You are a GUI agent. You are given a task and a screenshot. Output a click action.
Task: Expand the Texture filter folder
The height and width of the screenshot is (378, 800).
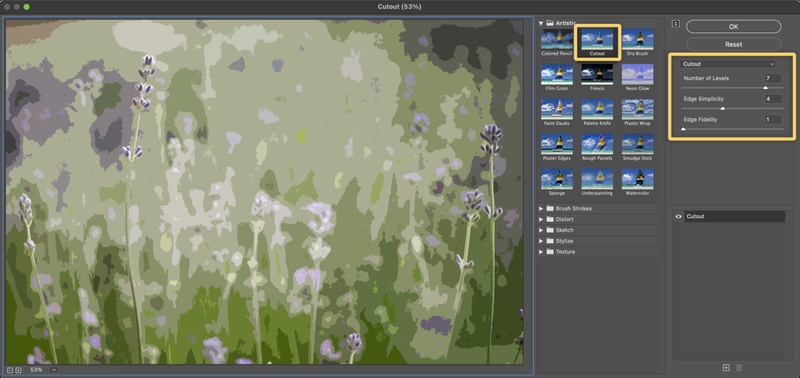point(541,252)
